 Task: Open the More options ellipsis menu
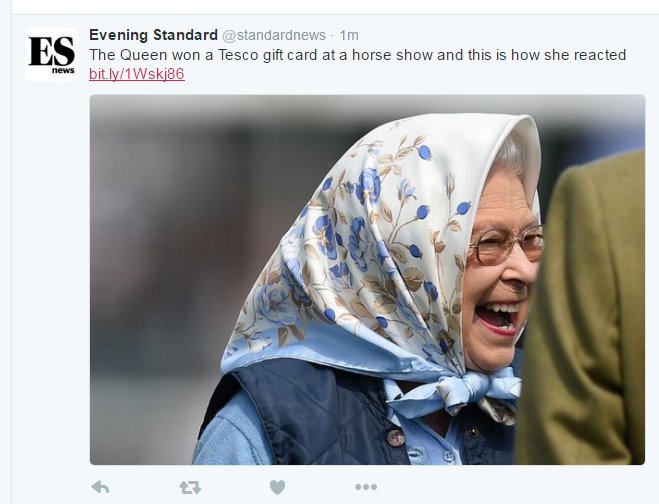(x=366, y=487)
